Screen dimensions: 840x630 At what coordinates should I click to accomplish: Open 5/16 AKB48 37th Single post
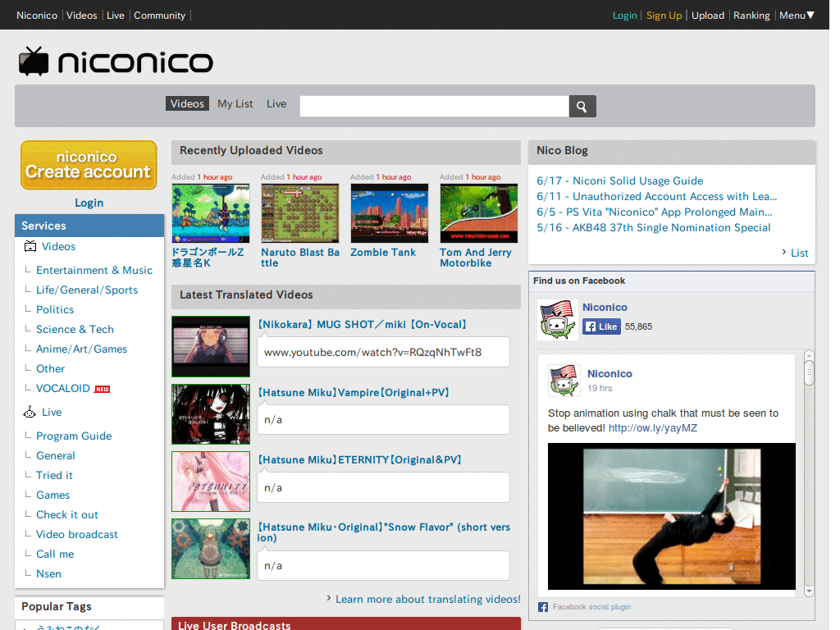[654, 228]
